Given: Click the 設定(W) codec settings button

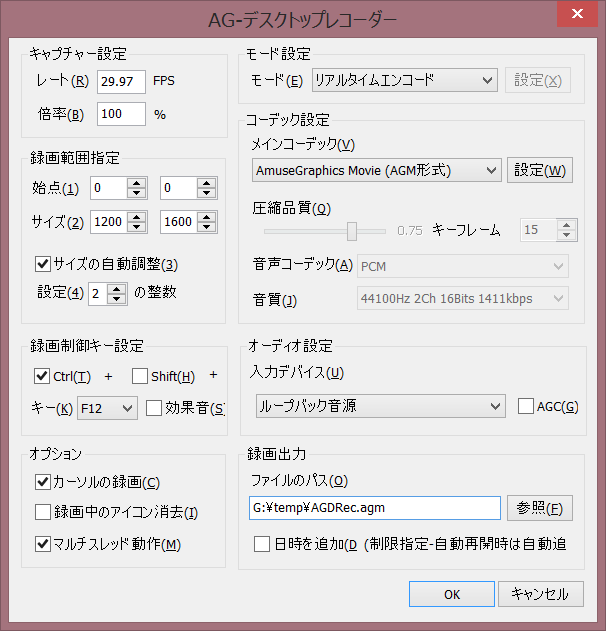Looking at the screenshot, I should pyautogui.click(x=540, y=170).
